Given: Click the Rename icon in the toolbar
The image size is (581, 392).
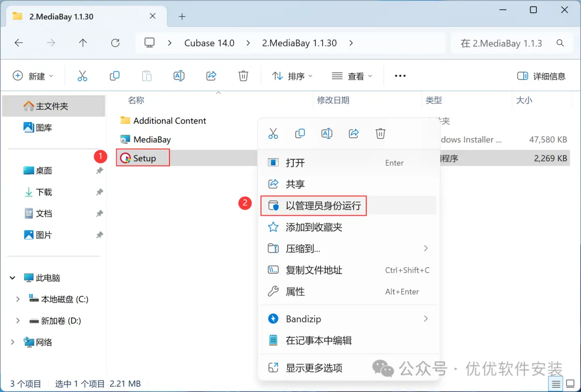Looking at the screenshot, I should pos(179,76).
